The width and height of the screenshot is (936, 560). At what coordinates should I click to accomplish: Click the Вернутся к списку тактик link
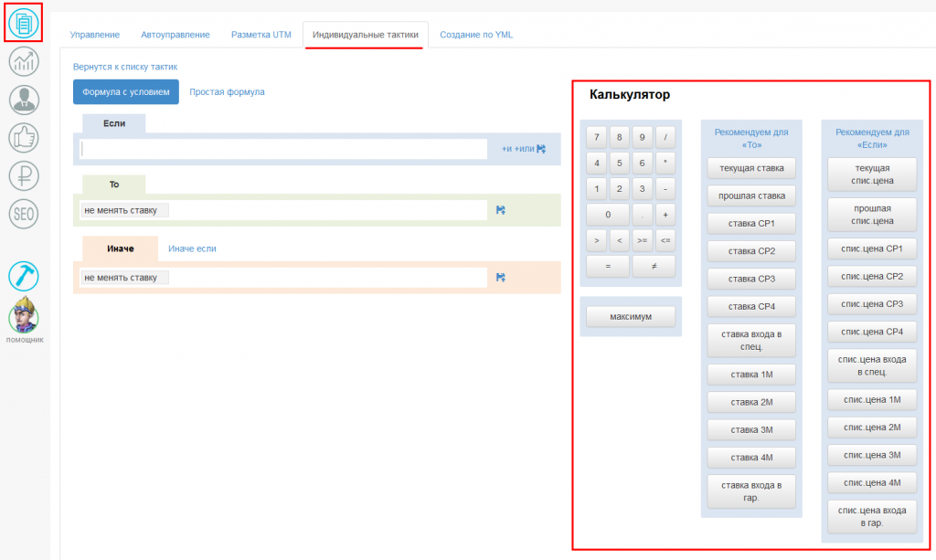click(x=124, y=67)
